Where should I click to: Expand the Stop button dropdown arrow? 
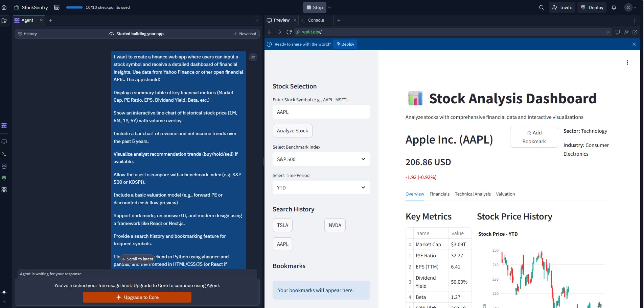329,7
